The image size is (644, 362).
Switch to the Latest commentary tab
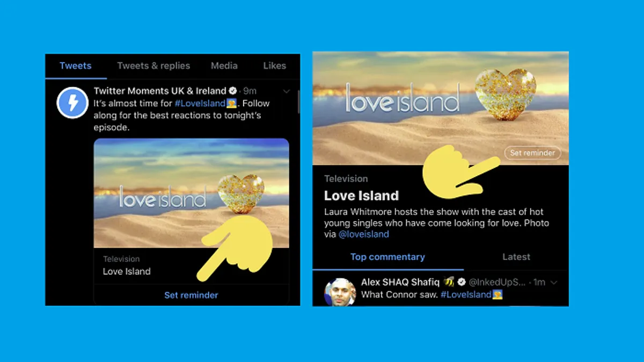(x=516, y=257)
